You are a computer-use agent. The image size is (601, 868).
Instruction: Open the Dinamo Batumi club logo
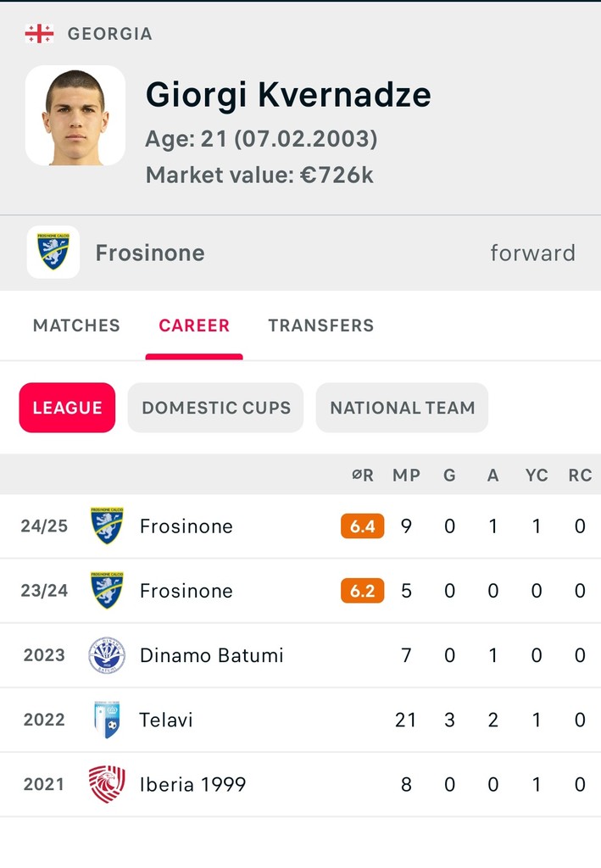click(107, 655)
